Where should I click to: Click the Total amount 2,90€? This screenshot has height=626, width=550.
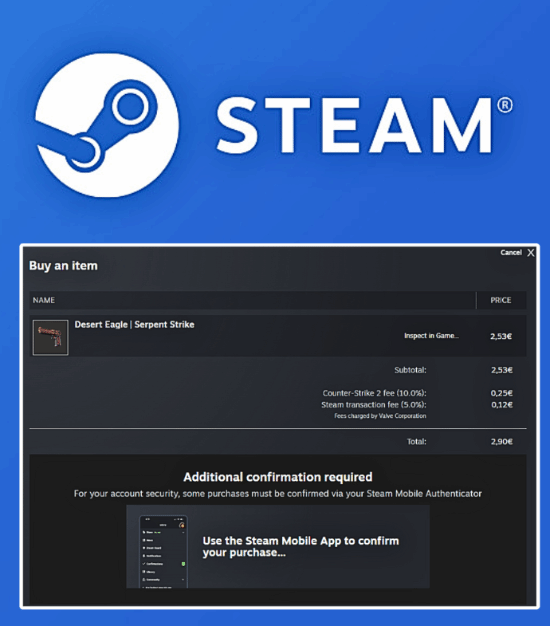502,441
